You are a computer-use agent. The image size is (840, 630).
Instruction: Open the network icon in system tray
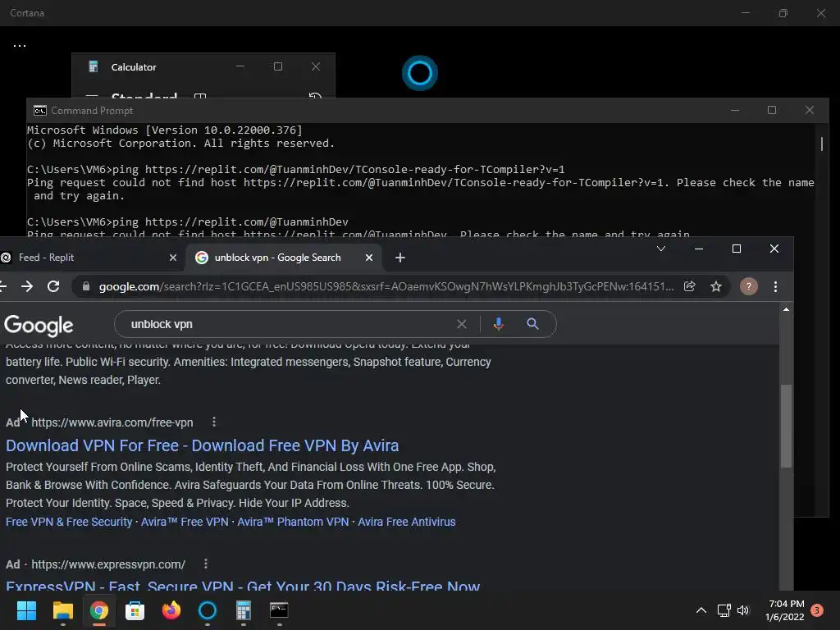(724, 610)
